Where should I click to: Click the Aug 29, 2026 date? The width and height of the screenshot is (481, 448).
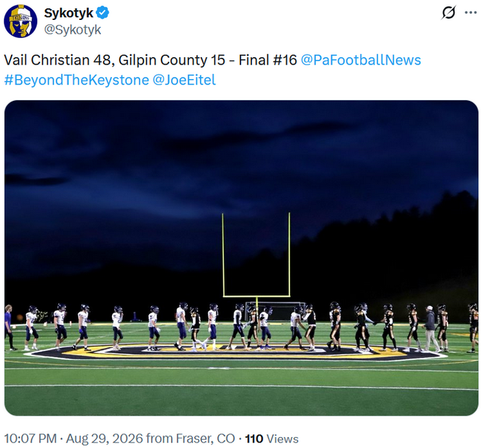[104, 438]
